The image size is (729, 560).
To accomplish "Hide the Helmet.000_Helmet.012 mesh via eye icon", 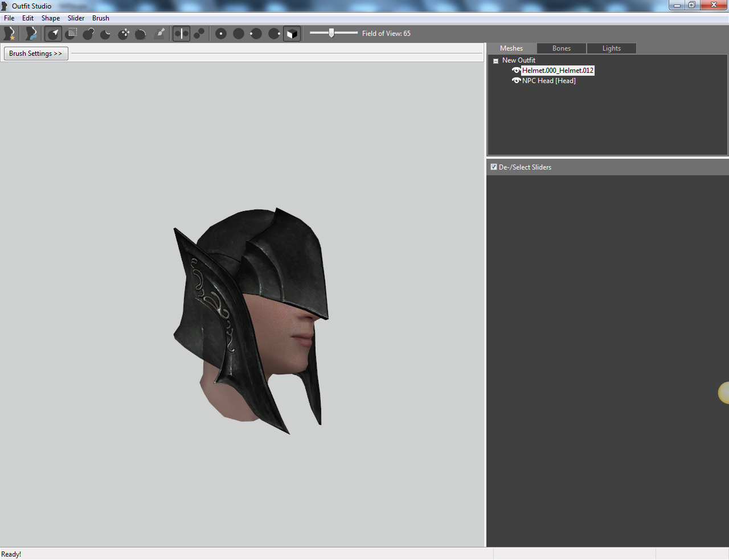I will click(516, 71).
